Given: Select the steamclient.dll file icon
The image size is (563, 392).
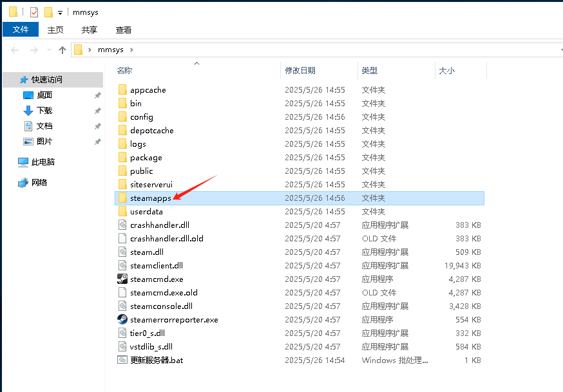Looking at the screenshot, I should (122, 265).
